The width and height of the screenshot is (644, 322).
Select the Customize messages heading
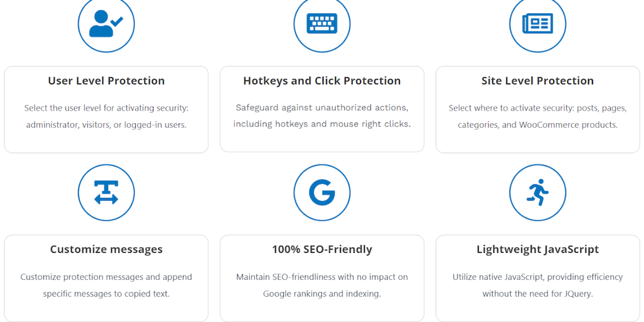click(x=106, y=249)
